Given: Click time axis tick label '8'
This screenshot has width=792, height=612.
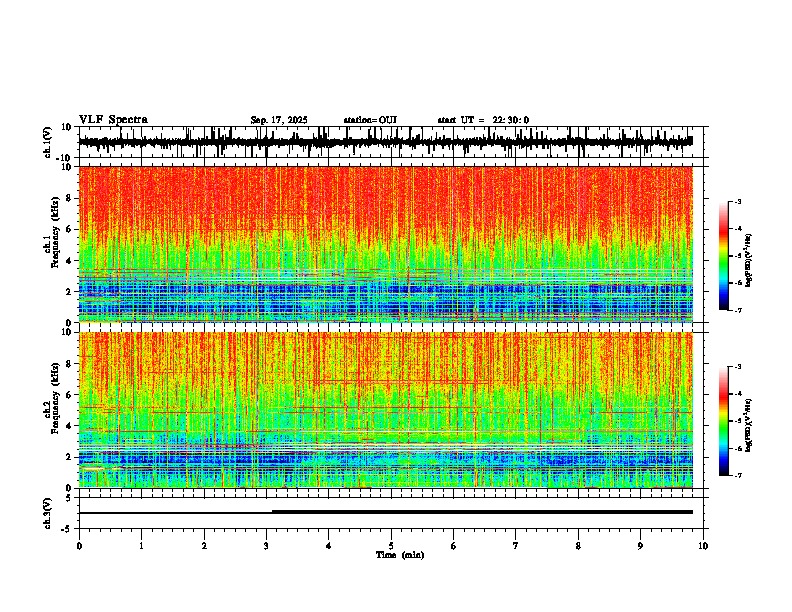Looking at the screenshot, I should point(578,546).
